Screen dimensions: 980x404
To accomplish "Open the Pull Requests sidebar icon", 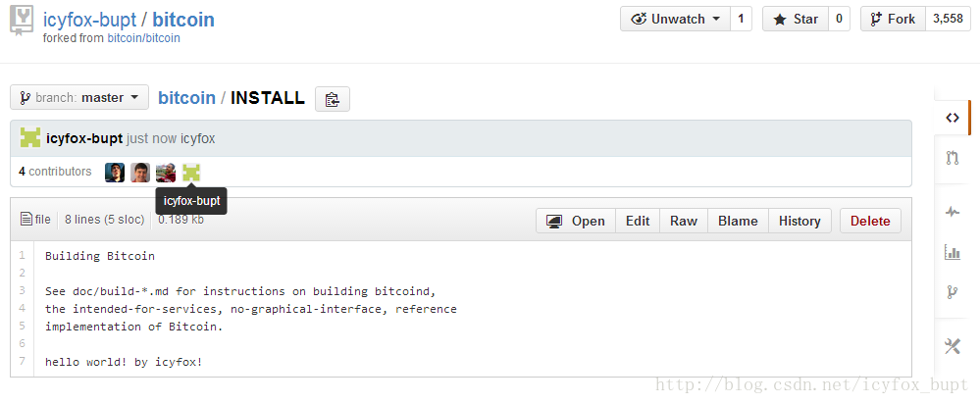I will click(x=952, y=157).
